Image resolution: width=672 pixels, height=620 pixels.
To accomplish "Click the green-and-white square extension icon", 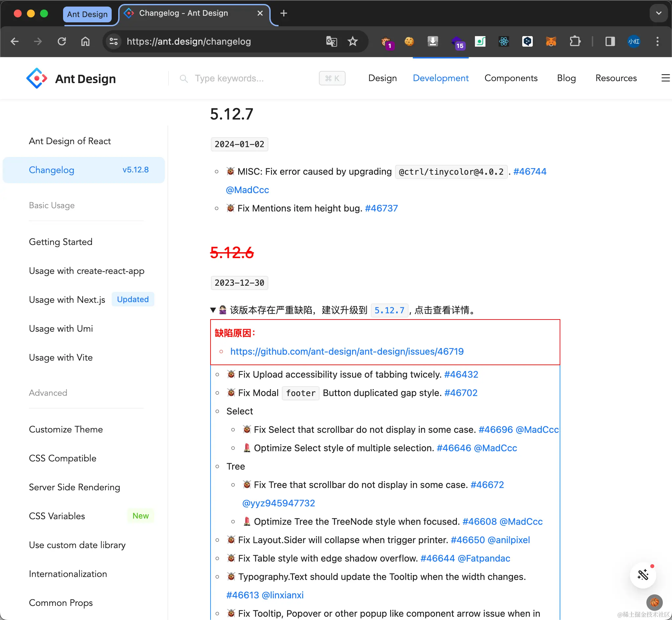I will coord(480,41).
